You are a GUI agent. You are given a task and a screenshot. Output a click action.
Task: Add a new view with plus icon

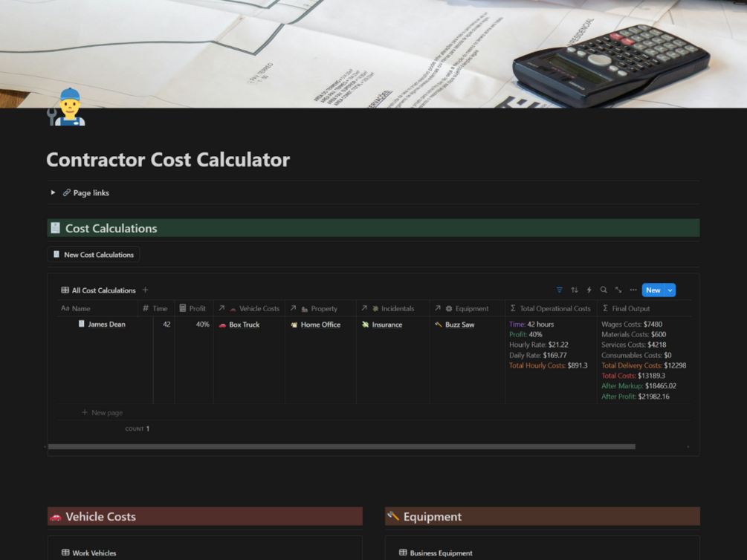point(145,290)
